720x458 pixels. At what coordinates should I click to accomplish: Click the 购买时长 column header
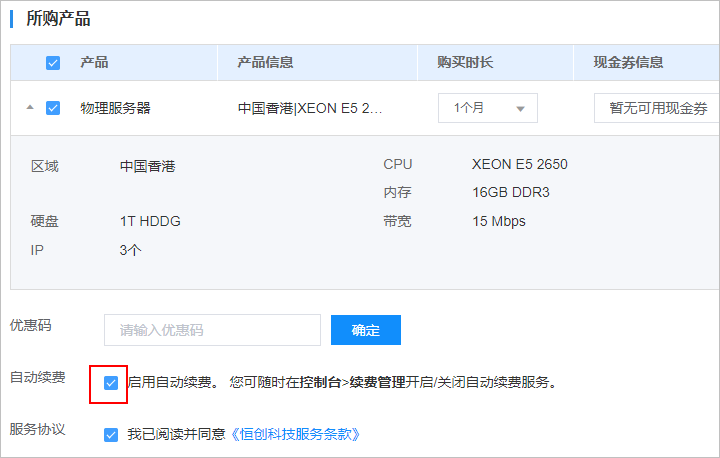pos(465,62)
